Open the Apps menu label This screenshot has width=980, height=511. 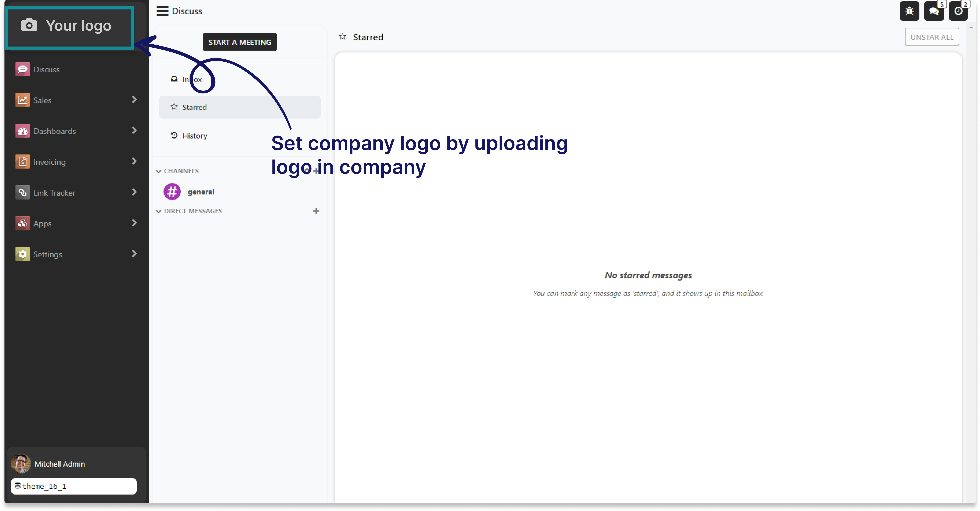click(x=42, y=224)
